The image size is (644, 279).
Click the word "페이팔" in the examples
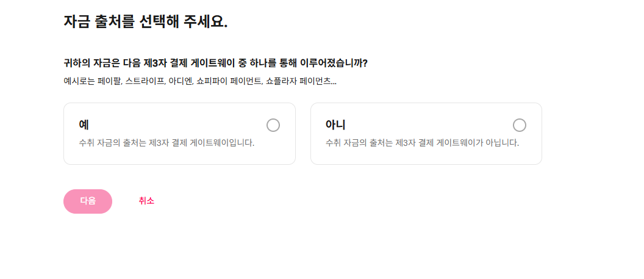click(109, 81)
